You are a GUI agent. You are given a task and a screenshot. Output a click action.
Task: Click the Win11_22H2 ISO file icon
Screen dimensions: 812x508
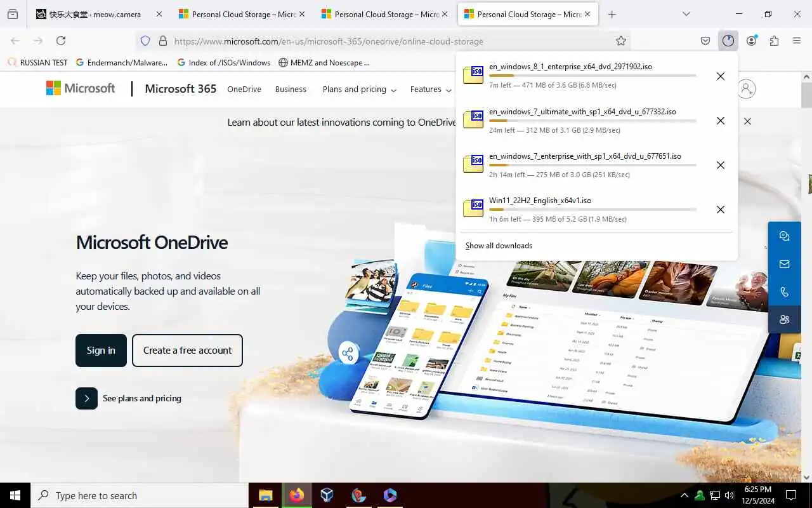(x=473, y=208)
